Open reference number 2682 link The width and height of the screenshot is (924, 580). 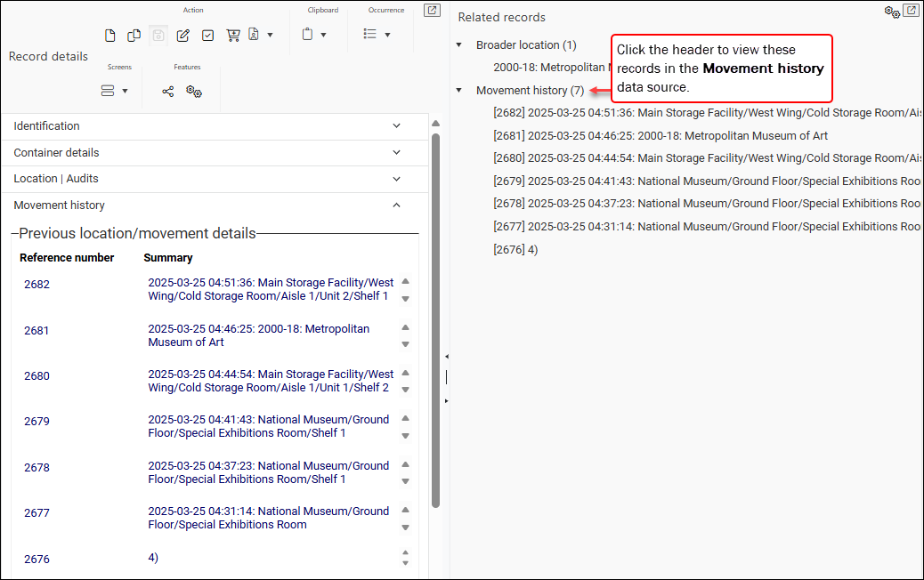[x=36, y=285]
